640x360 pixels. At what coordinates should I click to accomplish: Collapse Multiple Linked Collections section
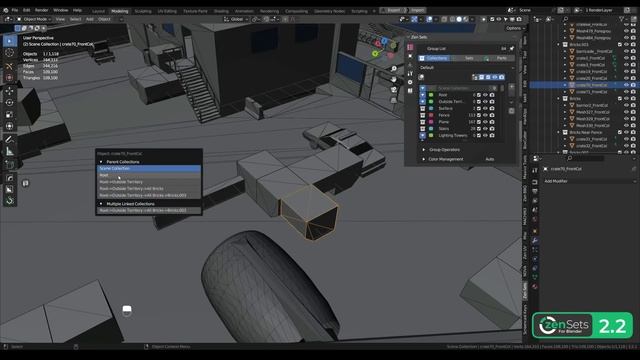pyautogui.click(x=101, y=204)
